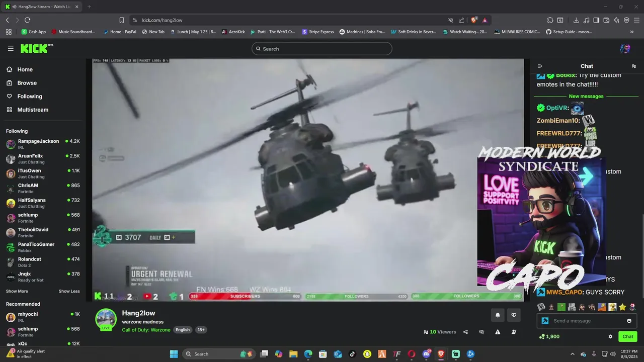
Task: Go back to the previous page
Action: tap(7, 20)
